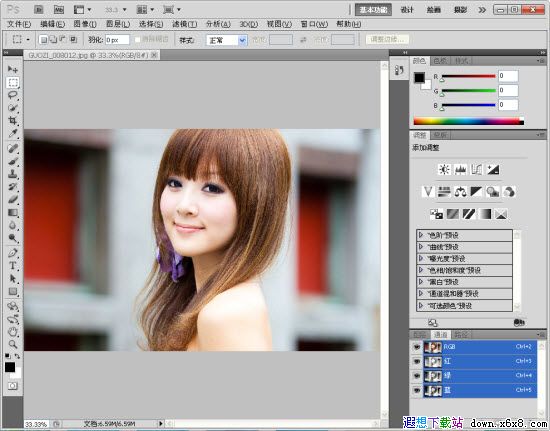Select the Crop tool
The width and height of the screenshot is (550, 431).
(x=13, y=121)
